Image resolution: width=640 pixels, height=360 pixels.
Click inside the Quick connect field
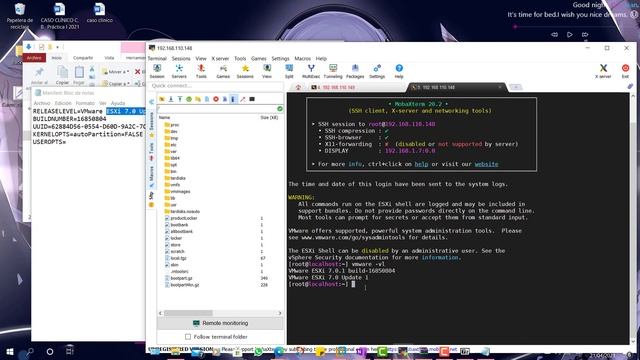pos(216,86)
